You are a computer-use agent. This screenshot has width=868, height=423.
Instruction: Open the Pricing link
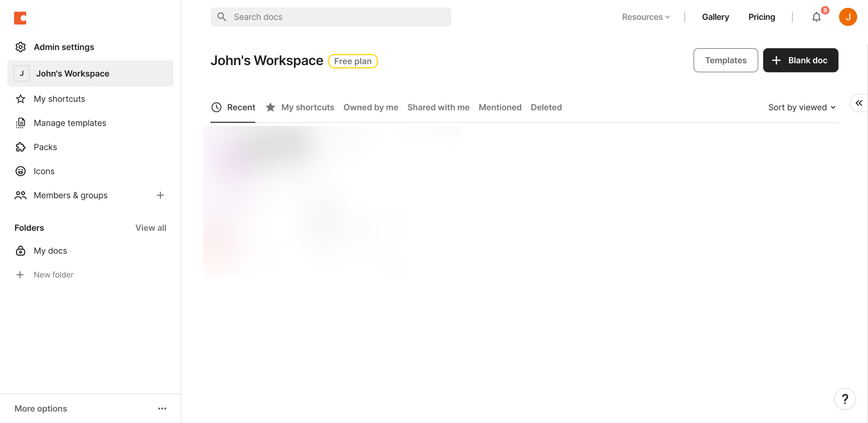point(762,17)
